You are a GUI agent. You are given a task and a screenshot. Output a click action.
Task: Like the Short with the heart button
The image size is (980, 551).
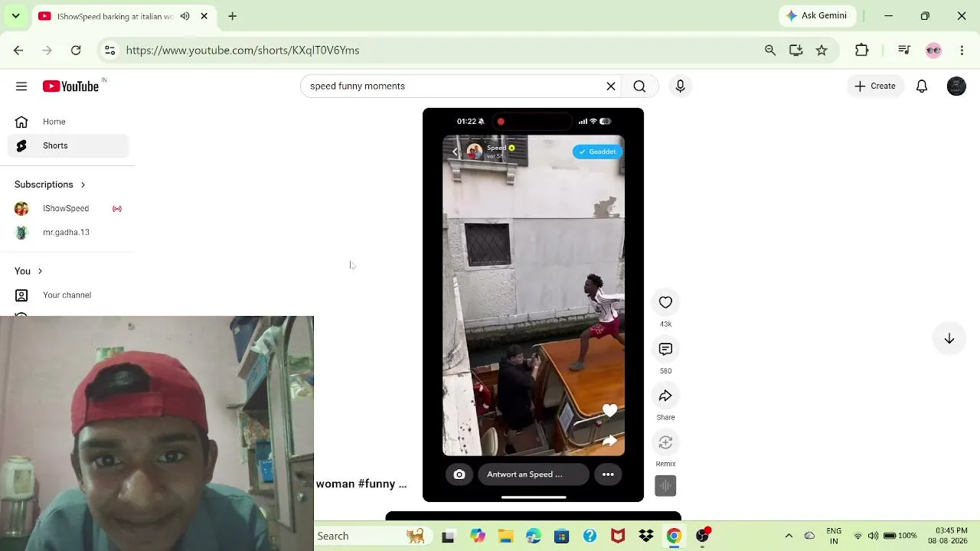(665, 302)
